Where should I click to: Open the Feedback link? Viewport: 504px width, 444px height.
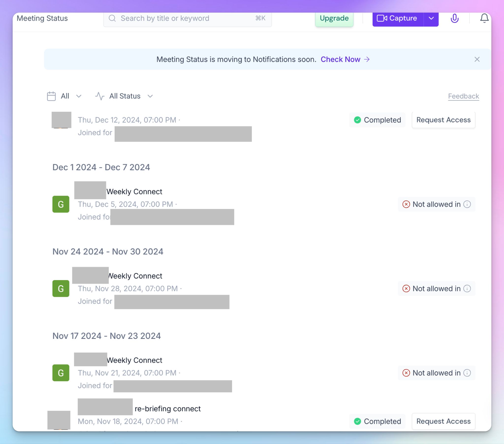[x=463, y=96]
